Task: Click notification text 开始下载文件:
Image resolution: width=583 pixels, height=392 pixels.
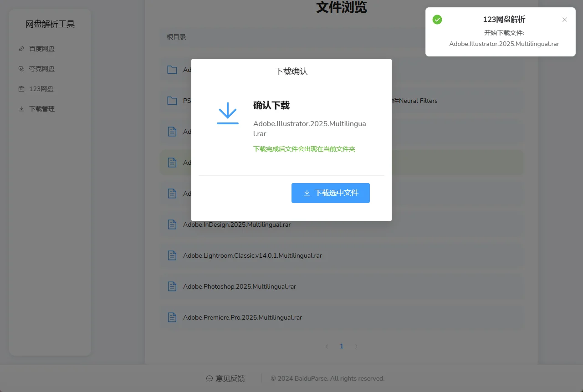Action: tap(504, 33)
